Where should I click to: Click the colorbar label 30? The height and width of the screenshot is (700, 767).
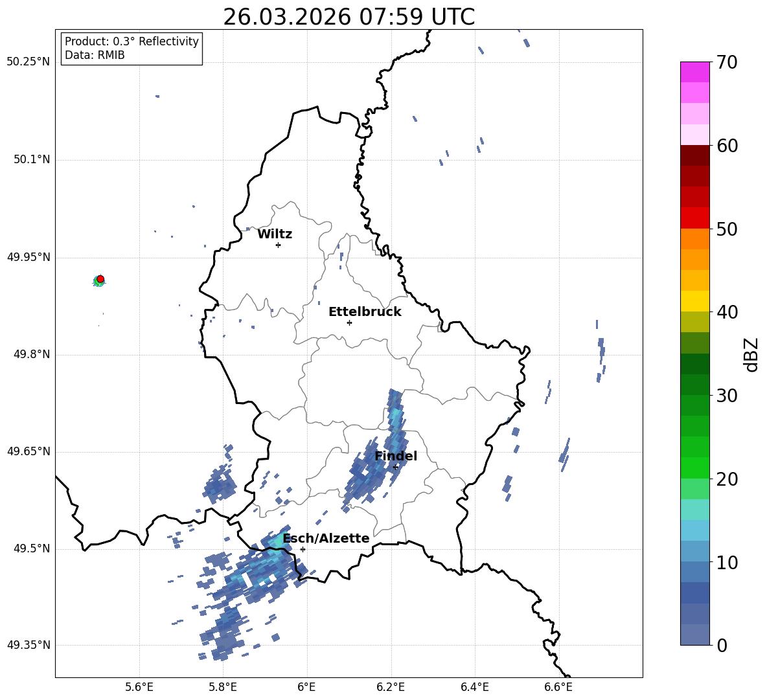pyautogui.click(x=727, y=396)
